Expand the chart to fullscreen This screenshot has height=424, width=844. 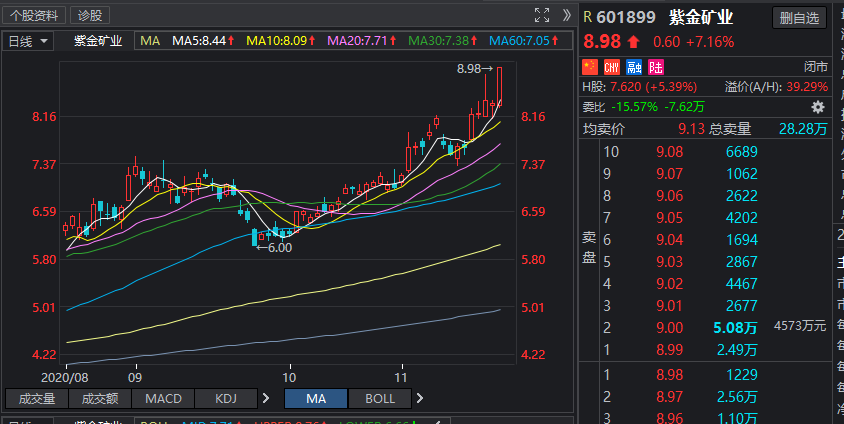542,16
